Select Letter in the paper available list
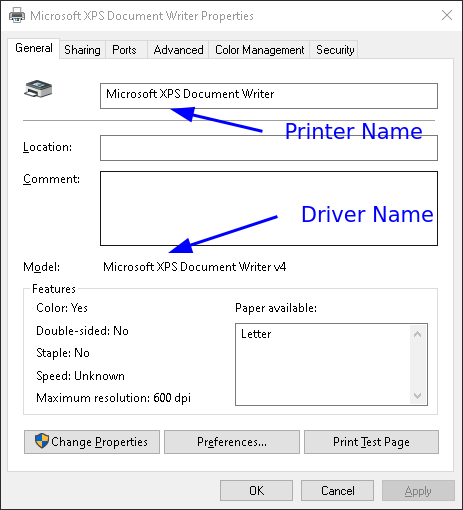Screen dimensions: 463x510 256,334
